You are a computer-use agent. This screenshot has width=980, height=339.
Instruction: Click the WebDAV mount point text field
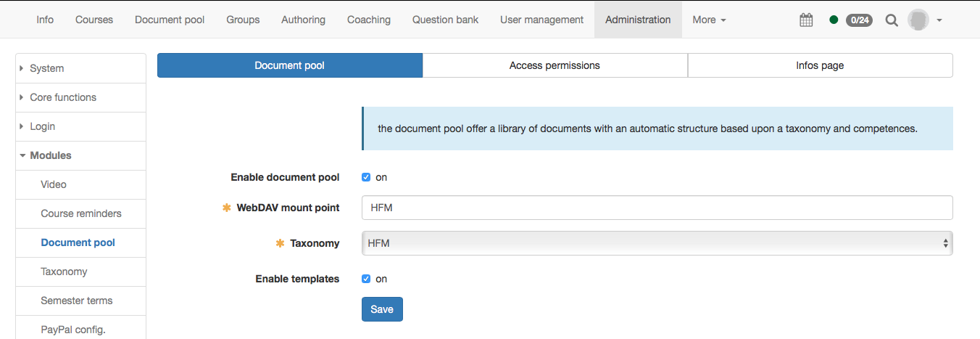(x=657, y=208)
